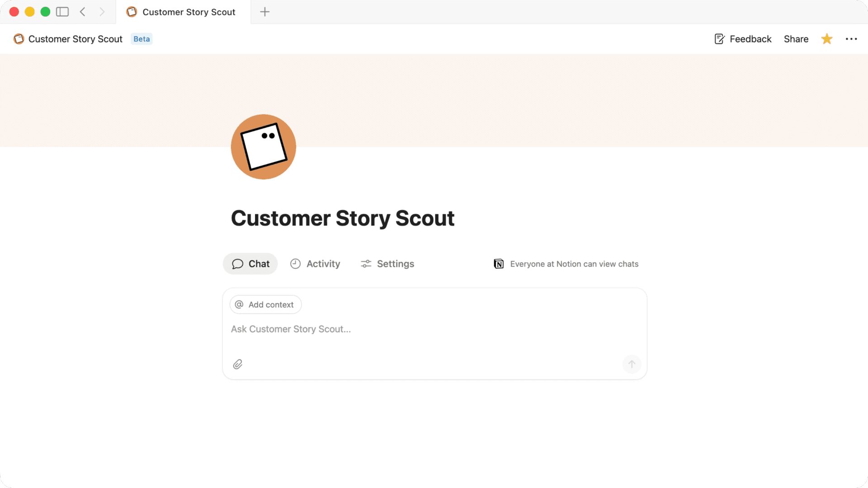Toggle the sidebar panel icon
This screenshot has height=488, width=868.
click(62, 12)
